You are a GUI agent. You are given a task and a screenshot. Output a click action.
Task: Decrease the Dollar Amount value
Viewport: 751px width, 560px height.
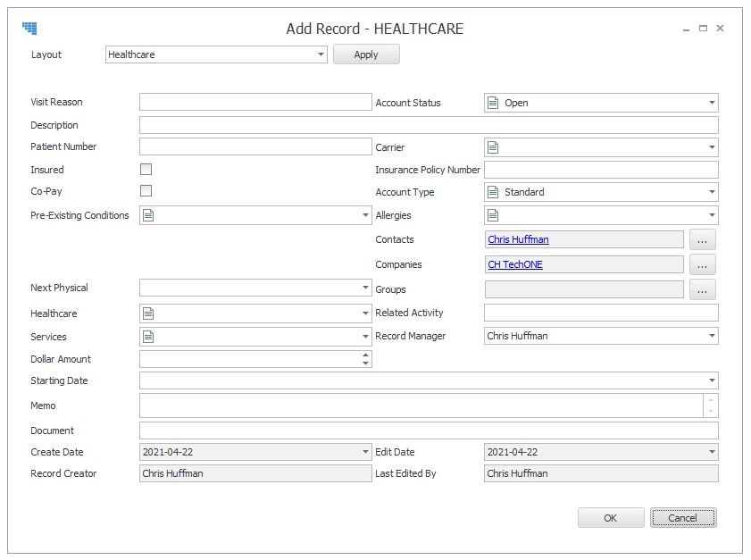coord(365,364)
